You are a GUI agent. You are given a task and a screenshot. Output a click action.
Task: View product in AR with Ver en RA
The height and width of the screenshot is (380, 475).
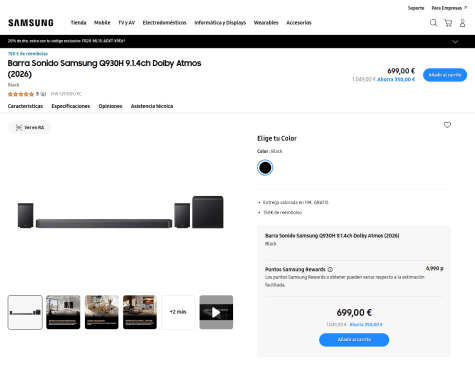[x=30, y=127]
